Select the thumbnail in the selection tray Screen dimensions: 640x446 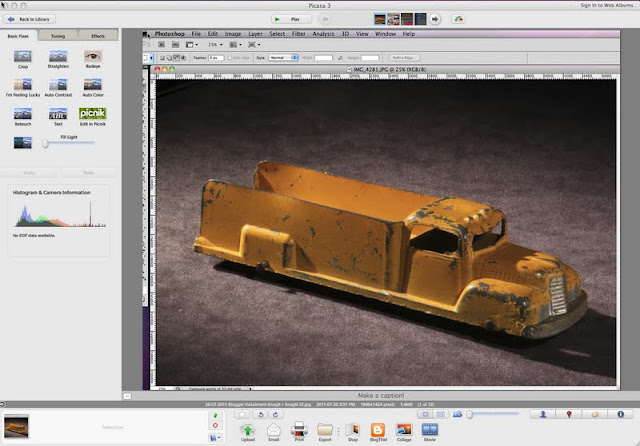[x=18, y=428]
